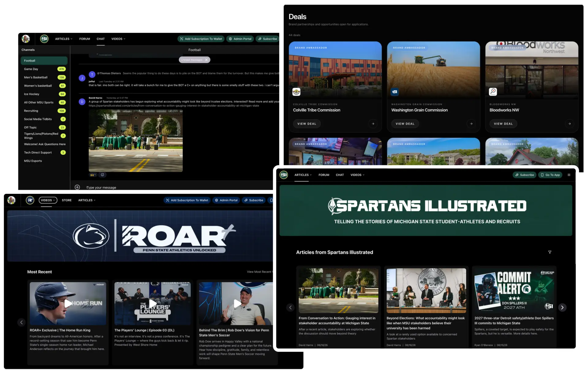588x373 pixels.
Task: Switch to the FORUM tab in chat window
Action: [x=85, y=39]
